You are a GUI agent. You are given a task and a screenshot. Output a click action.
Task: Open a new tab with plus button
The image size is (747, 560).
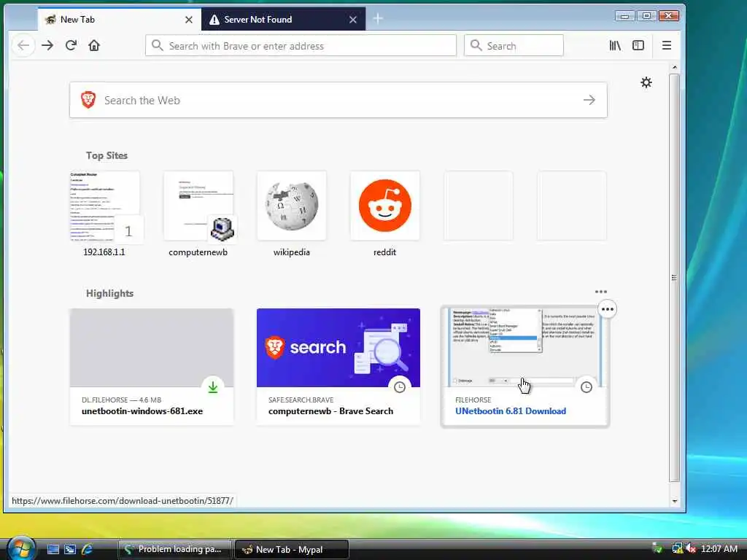tap(378, 18)
